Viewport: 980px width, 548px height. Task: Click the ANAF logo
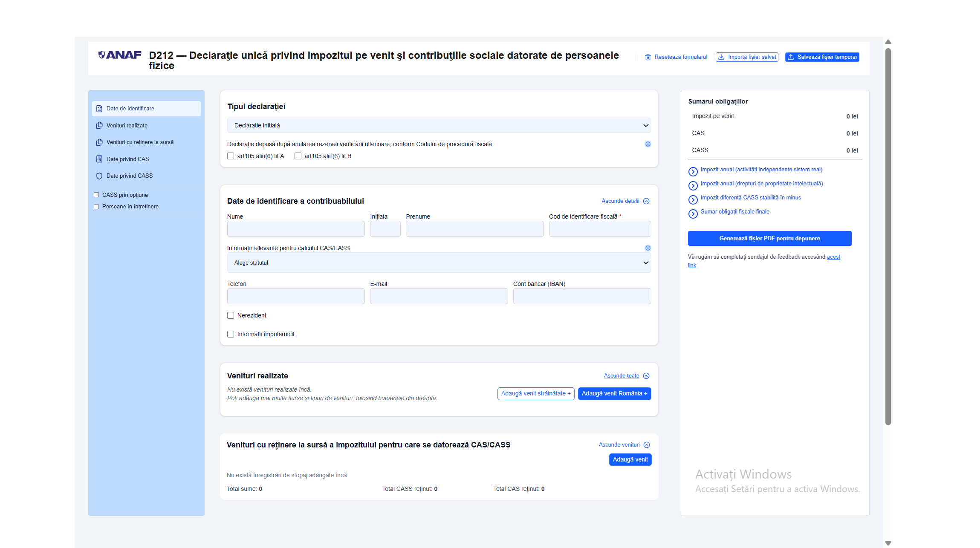pos(120,55)
